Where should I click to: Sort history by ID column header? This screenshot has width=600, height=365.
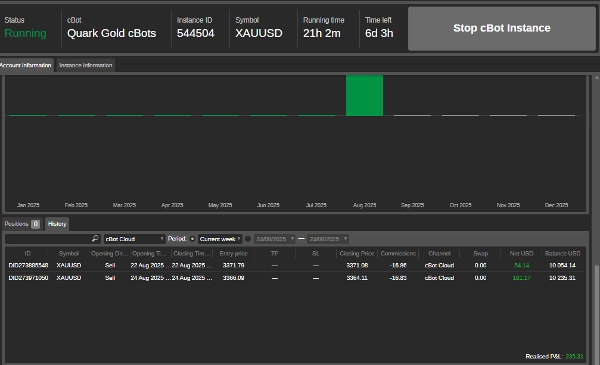28,253
